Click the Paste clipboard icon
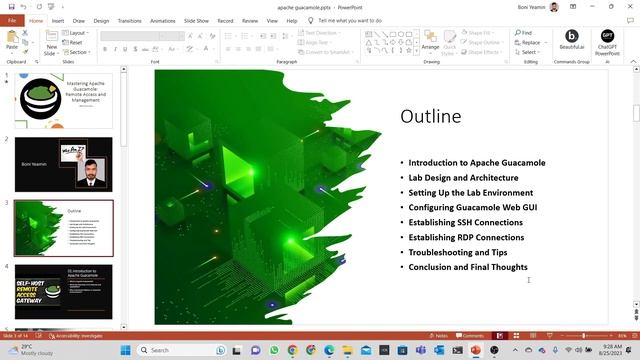 [x=12, y=37]
